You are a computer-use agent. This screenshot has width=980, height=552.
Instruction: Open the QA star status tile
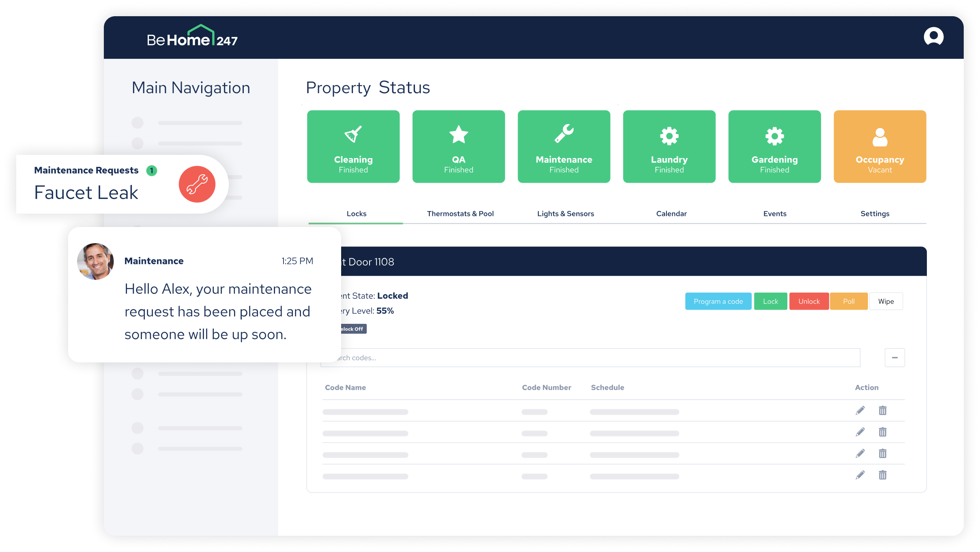(458, 146)
